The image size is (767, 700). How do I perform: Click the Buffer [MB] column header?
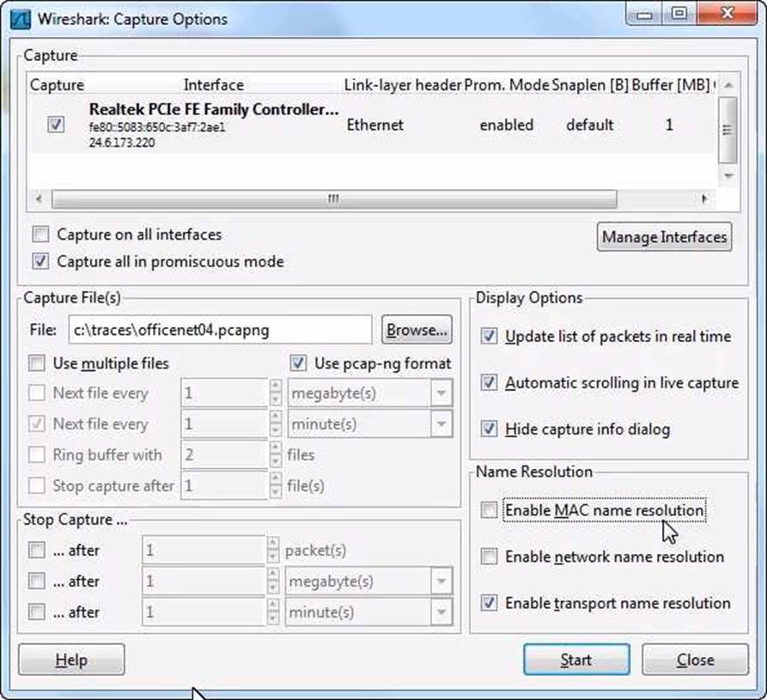[671, 85]
